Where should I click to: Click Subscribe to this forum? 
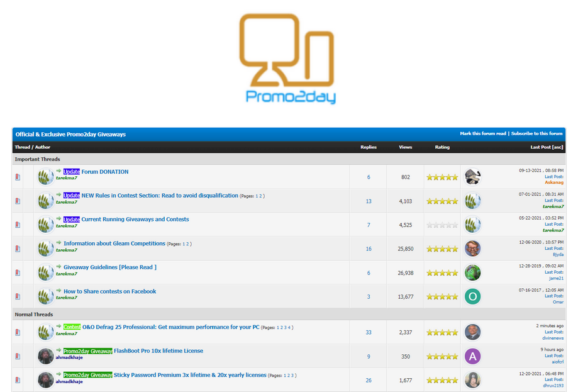tap(536, 133)
